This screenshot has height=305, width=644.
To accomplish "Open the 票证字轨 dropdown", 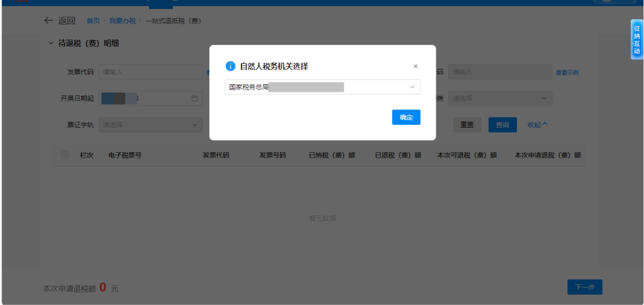I will [x=151, y=125].
